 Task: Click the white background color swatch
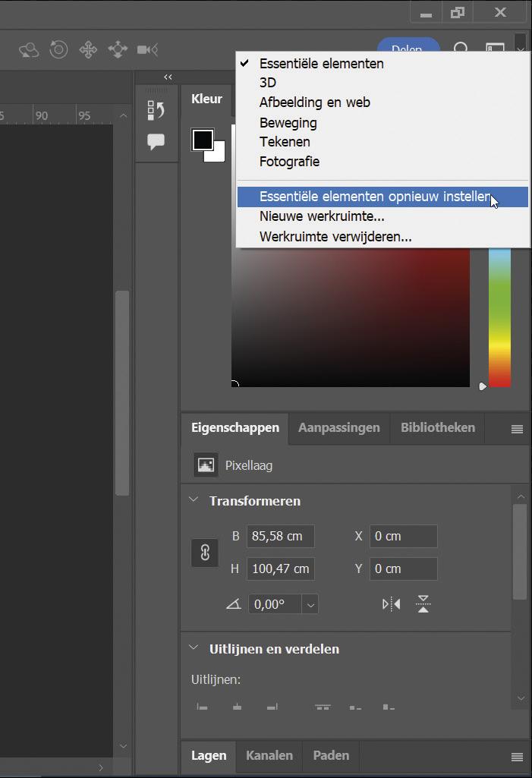tap(219, 156)
